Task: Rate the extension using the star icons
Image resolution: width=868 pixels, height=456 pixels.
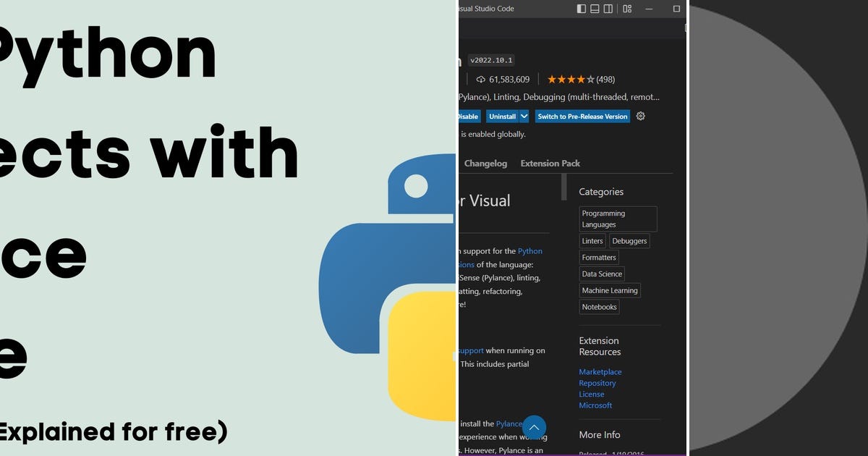Action: (x=571, y=79)
